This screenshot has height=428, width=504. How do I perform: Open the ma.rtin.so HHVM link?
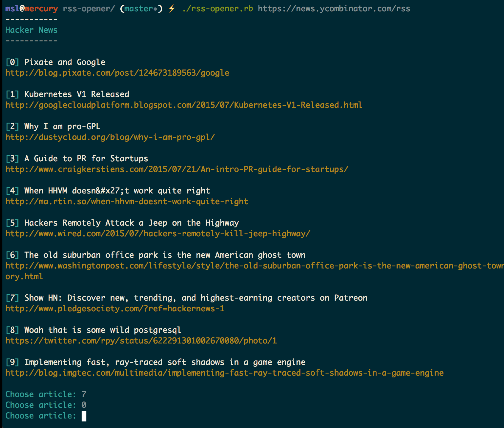pos(127,201)
